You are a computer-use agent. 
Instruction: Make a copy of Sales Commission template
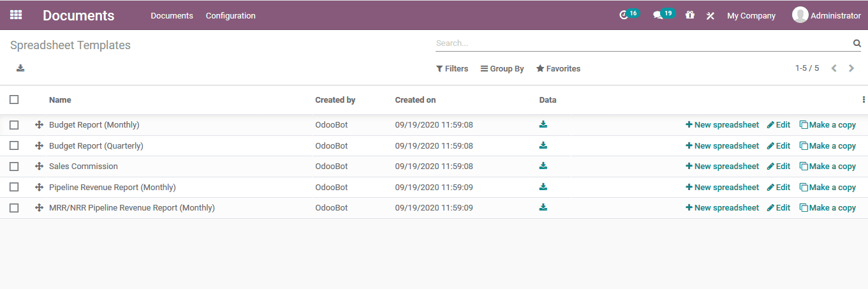click(x=827, y=167)
